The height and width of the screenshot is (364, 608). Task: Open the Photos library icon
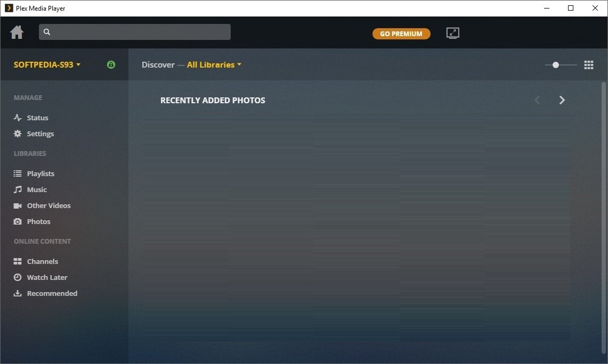tap(18, 221)
